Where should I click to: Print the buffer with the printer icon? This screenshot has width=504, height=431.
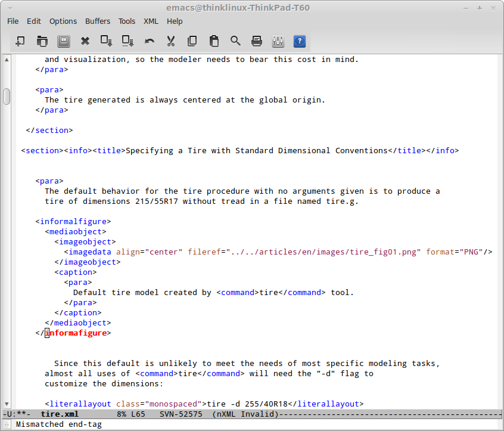click(x=257, y=41)
